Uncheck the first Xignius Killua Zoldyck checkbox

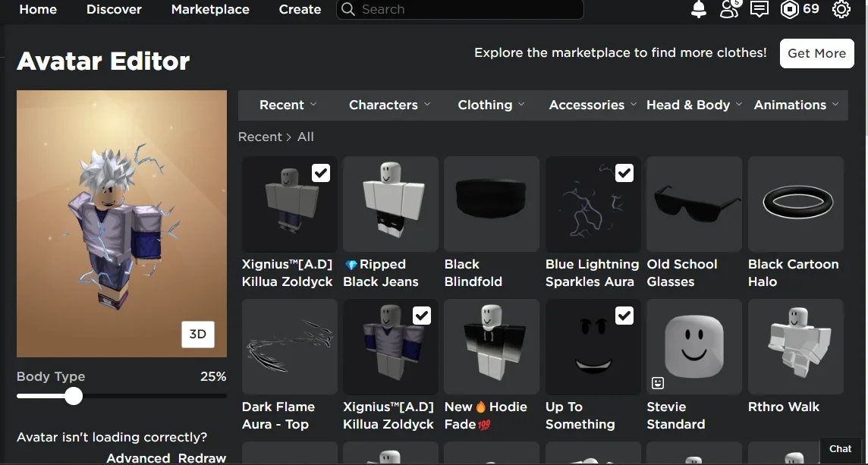pos(321,173)
